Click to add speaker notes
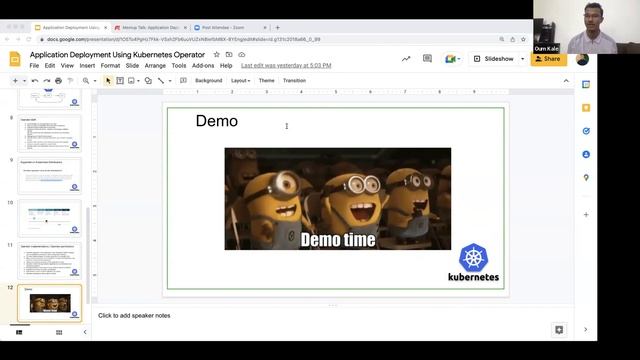The height and width of the screenshot is (360, 640). pos(134,316)
